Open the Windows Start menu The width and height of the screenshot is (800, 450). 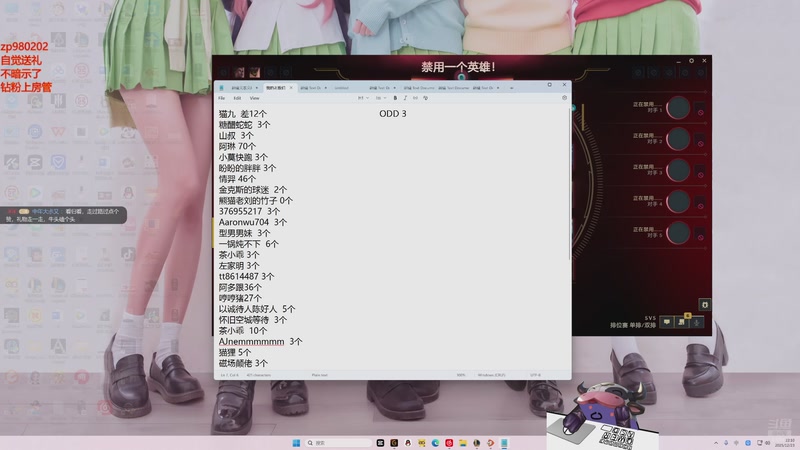pyautogui.click(x=296, y=443)
